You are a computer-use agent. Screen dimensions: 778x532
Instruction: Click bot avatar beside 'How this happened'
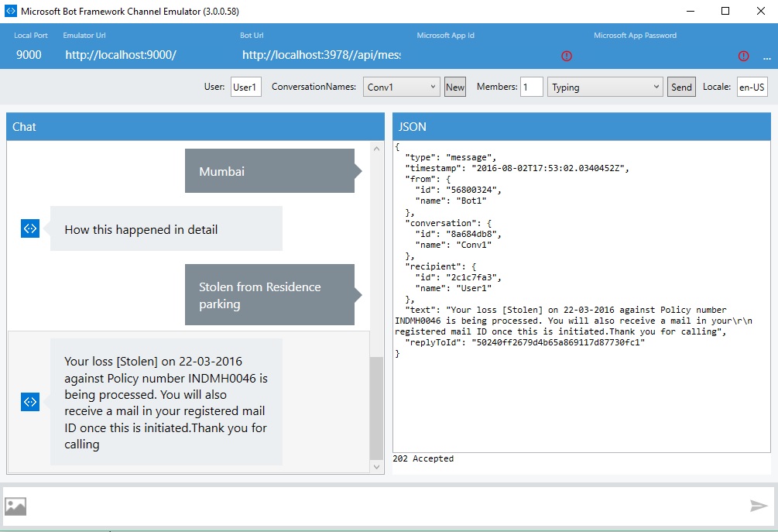tap(30, 228)
